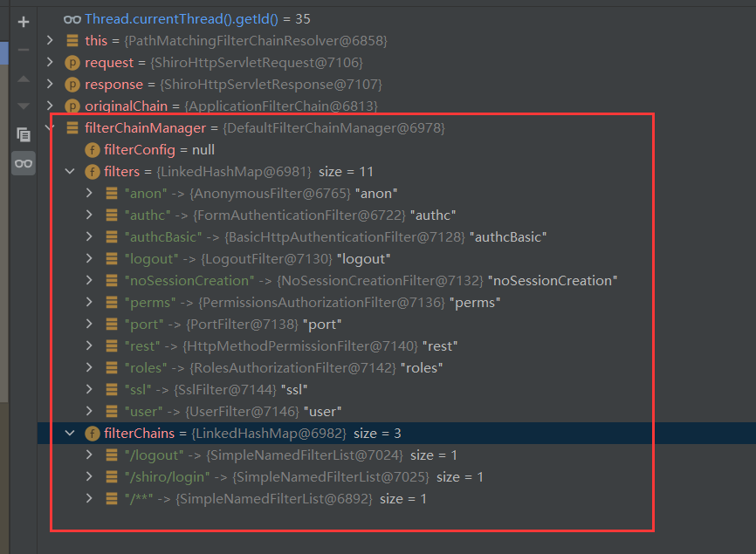Expand the "/logout" SimpleNamedFilterList entry
Image resolution: width=756 pixels, height=554 pixels.
click(89, 455)
